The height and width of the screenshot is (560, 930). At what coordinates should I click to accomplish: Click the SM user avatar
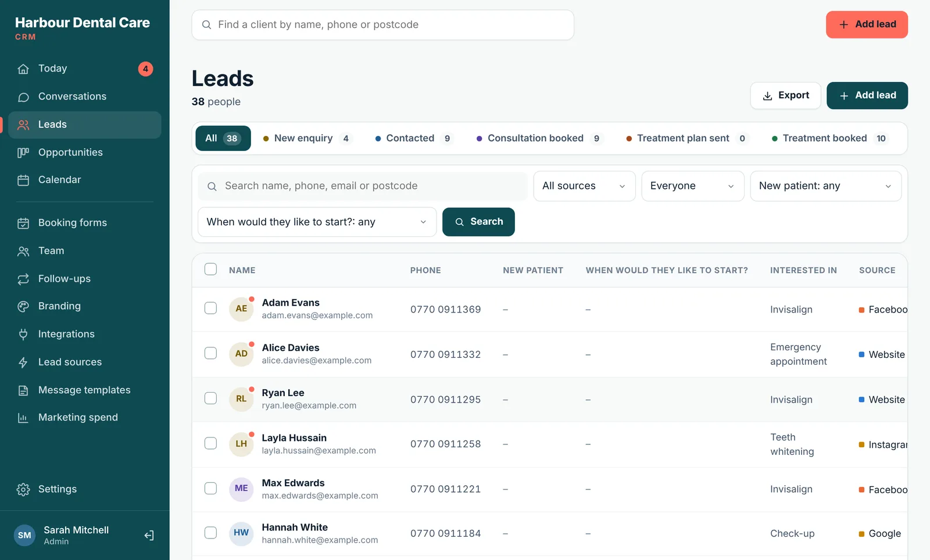pos(24,535)
